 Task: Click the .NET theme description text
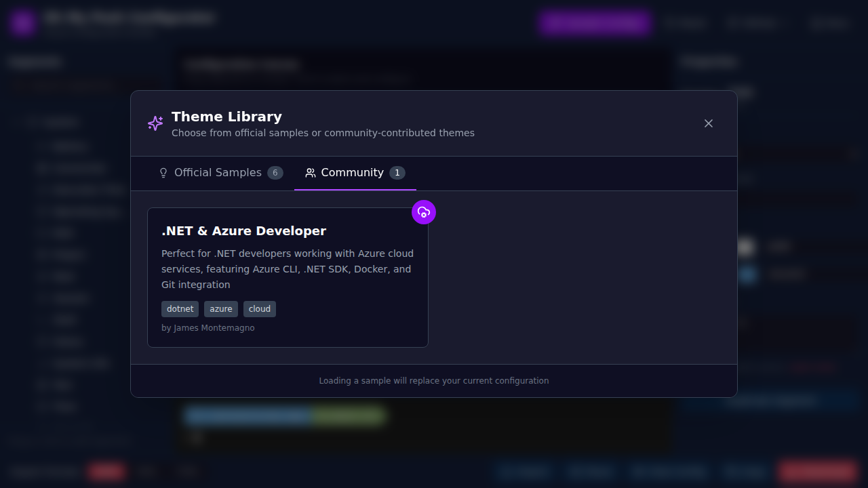tap(288, 269)
